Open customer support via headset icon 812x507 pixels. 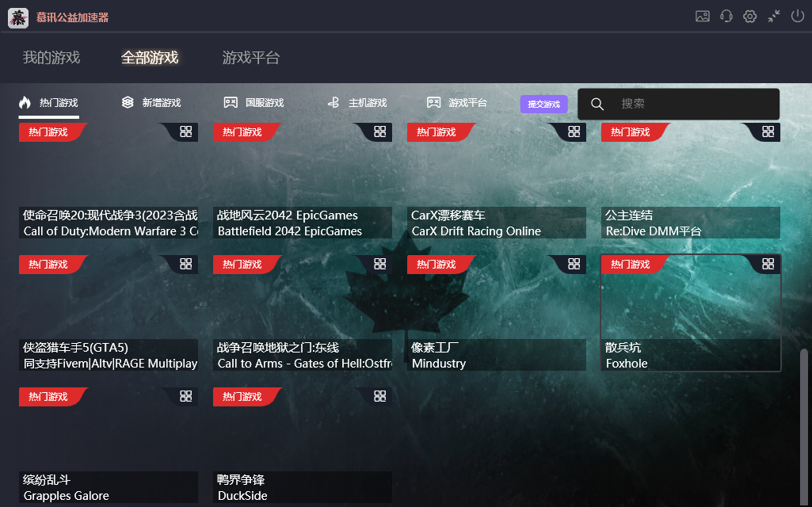[726, 16]
